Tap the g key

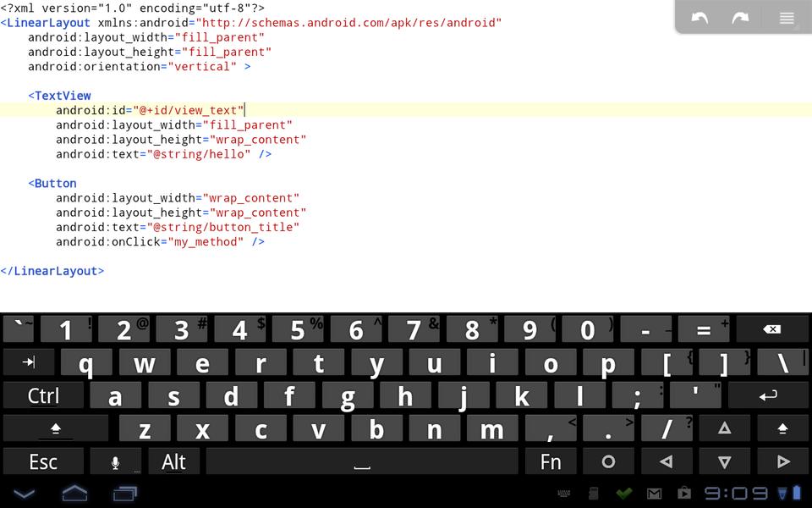(x=348, y=395)
